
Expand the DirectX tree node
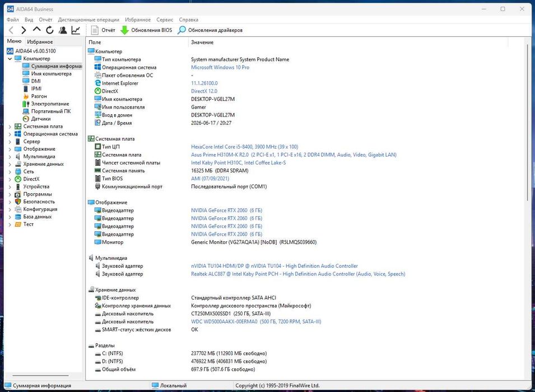click(10, 179)
